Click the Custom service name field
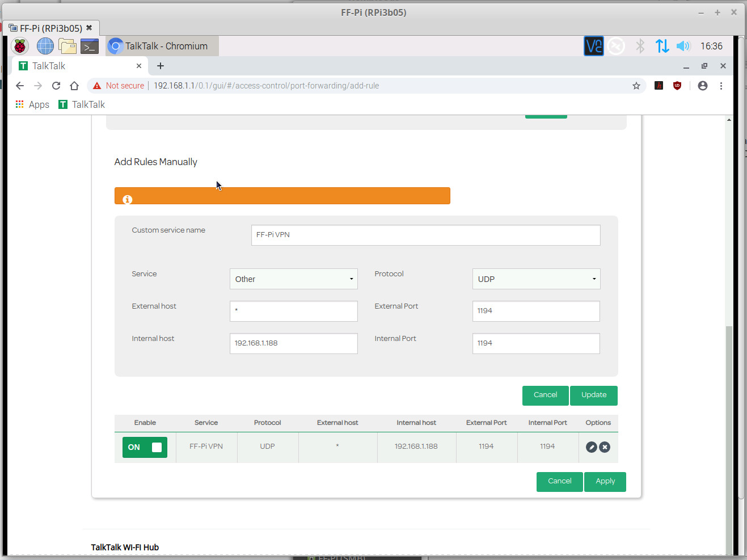747x560 pixels. click(x=425, y=235)
